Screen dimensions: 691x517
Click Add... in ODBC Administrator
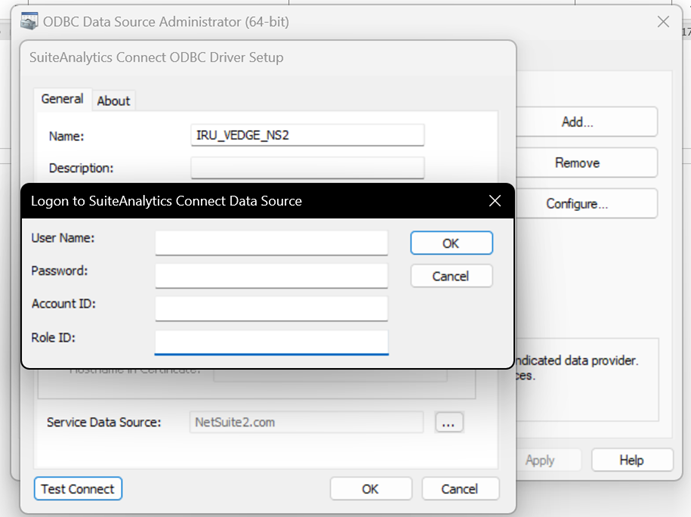(587, 122)
